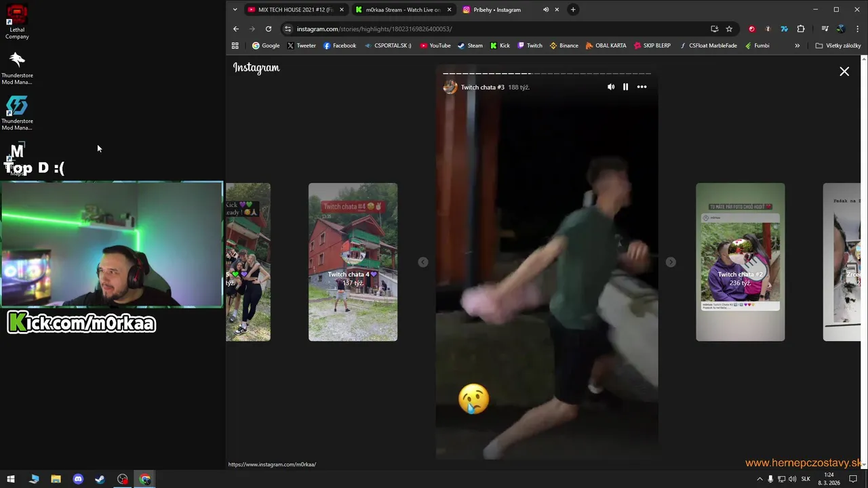Open the Twitch bookmark
The height and width of the screenshot is (488, 868).
[530, 45]
